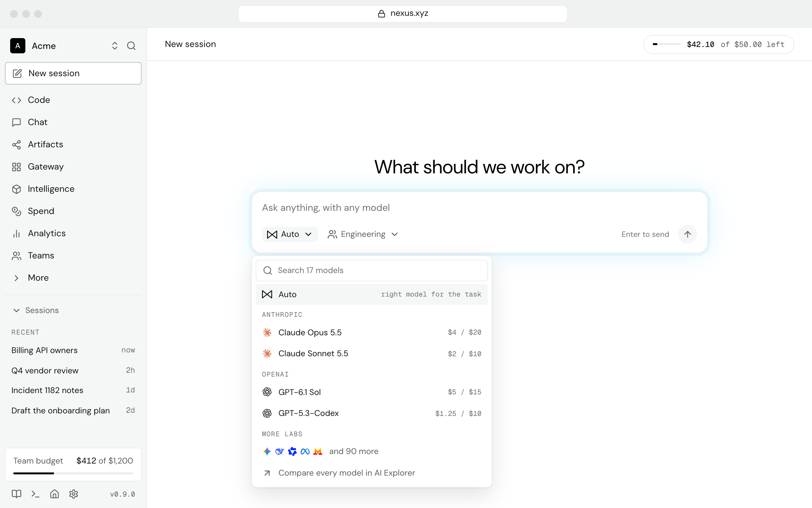Click the Mistral logo icon
812x508 pixels.
click(318, 451)
